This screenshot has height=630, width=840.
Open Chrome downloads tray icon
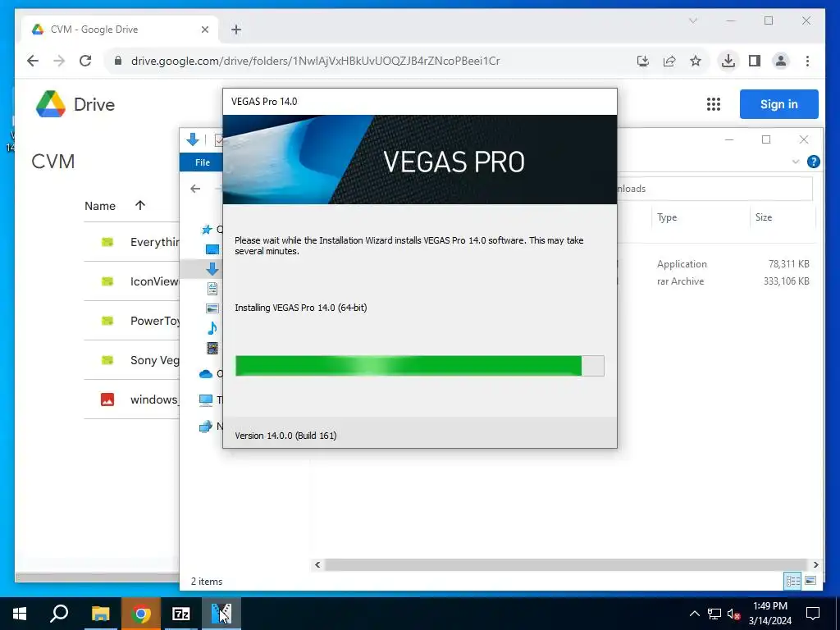pos(728,61)
